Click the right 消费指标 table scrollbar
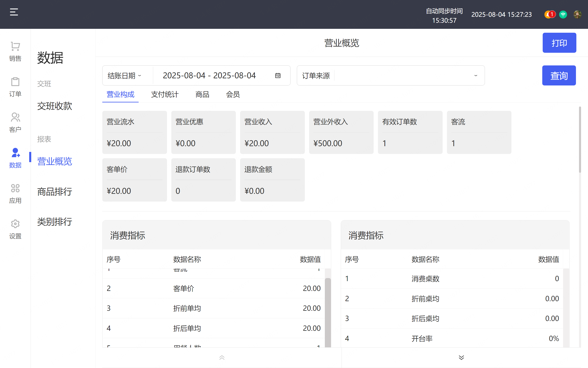Viewport: 588px width, 368px height. tap(566, 308)
